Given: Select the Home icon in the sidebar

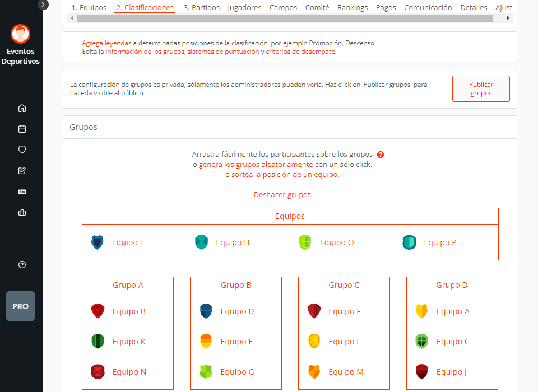Looking at the screenshot, I should [x=22, y=108].
